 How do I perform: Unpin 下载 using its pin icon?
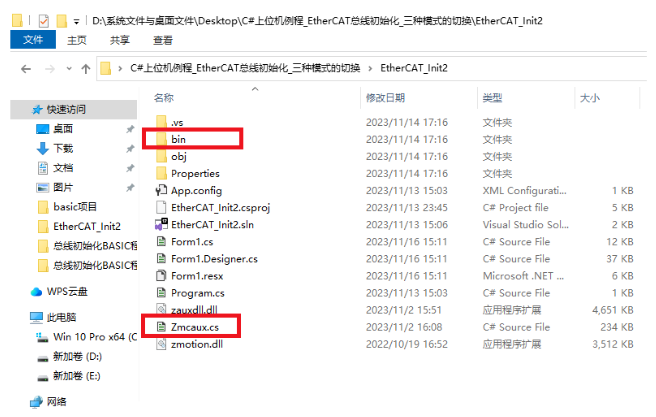130,148
